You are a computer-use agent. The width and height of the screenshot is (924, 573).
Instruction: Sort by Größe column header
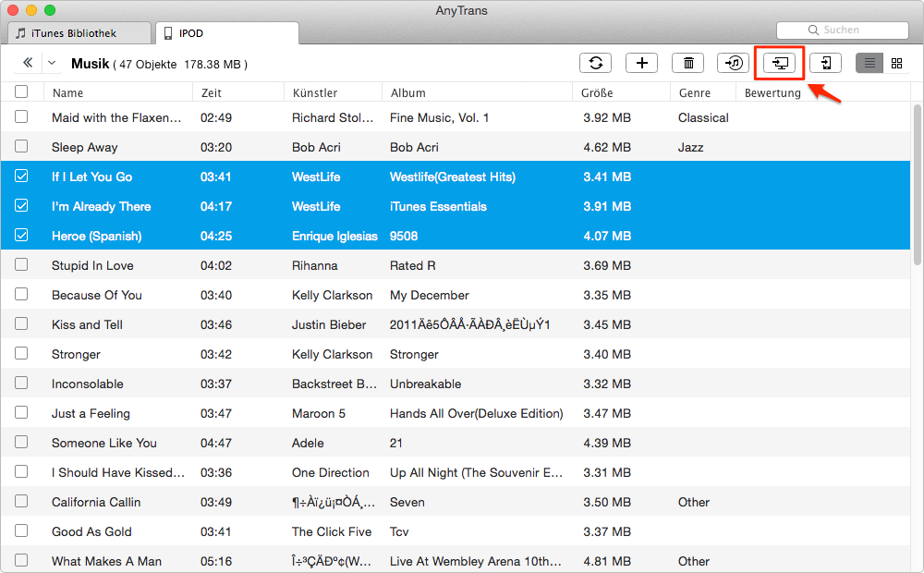click(597, 92)
